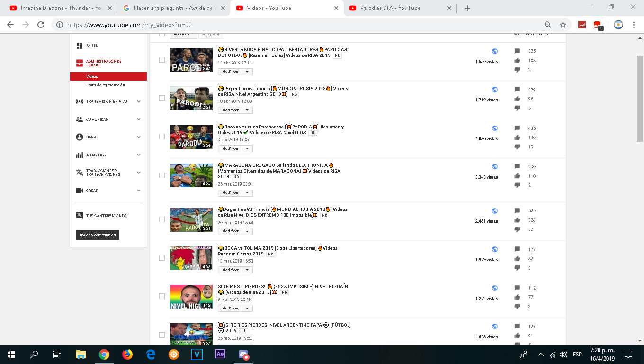Open thumbnail of Argentina VS Francia video
The height and width of the screenshot is (364, 644).
tap(191, 220)
